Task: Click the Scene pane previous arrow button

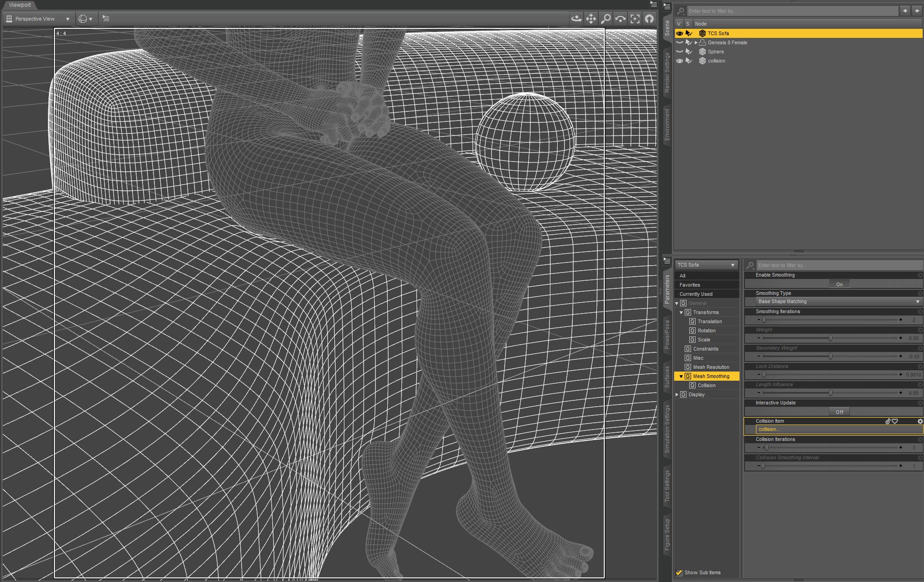Action: 905,11
